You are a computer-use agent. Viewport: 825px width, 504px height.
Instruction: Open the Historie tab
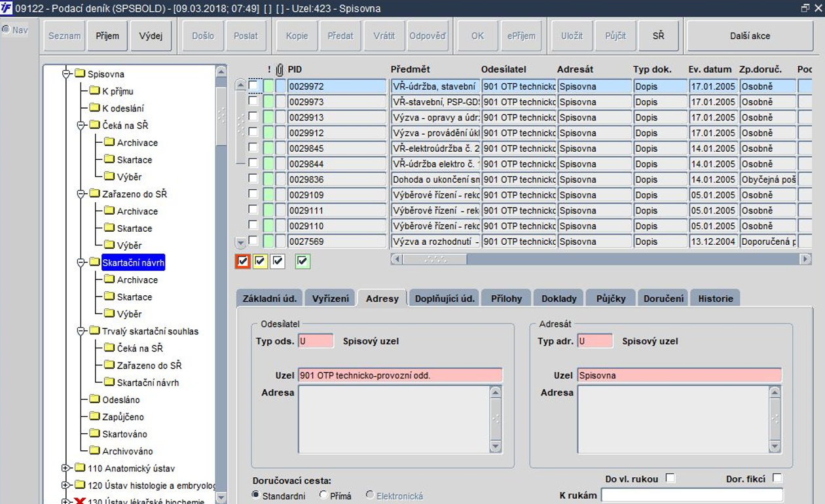click(716, 298)
